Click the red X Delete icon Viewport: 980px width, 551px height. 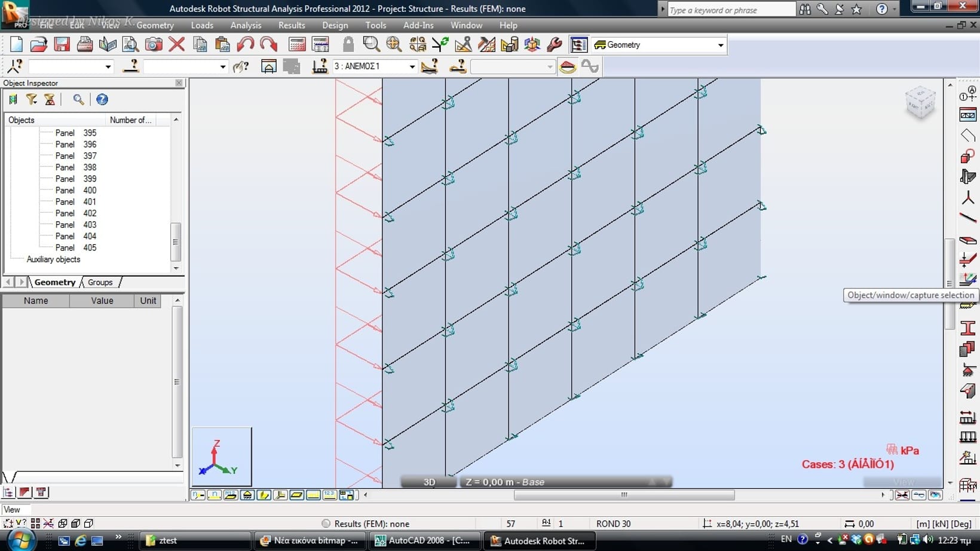point(176,45)
